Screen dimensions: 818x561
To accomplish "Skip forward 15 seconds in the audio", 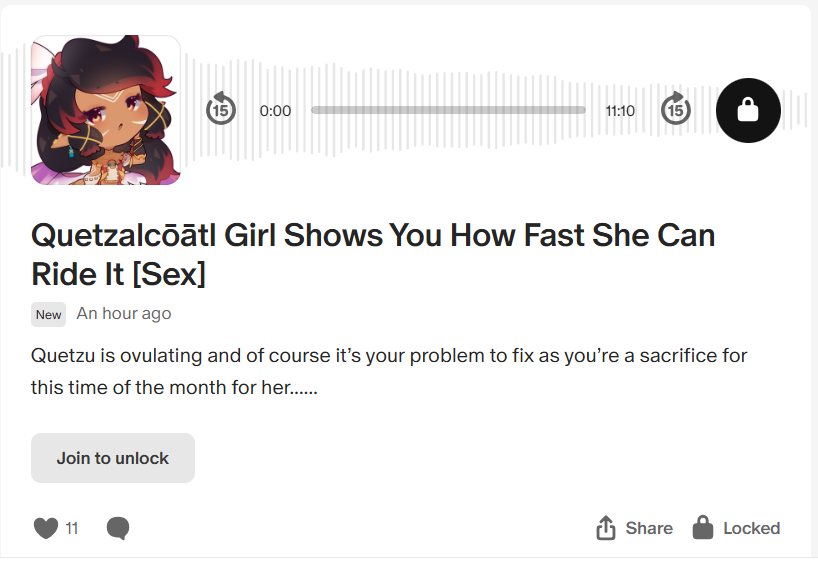I will (x=677, y=110).
